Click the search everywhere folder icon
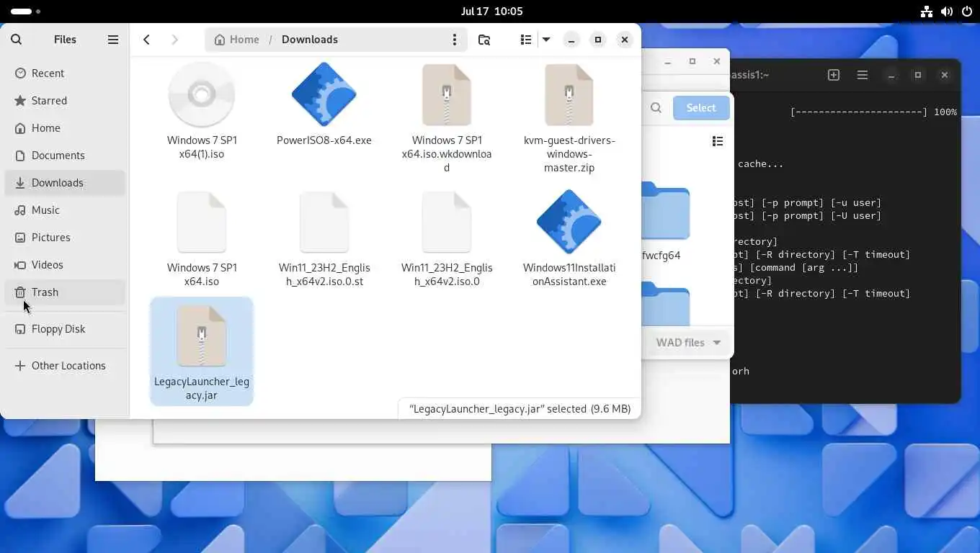 (x=484, y=40)
